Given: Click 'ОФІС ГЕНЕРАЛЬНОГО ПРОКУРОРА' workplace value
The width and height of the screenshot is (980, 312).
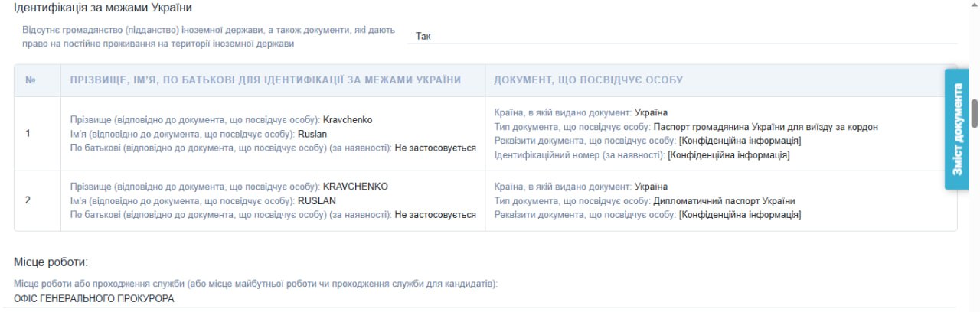Looking at the screenshot, I should pyautogui.click(x=93, y=299).
